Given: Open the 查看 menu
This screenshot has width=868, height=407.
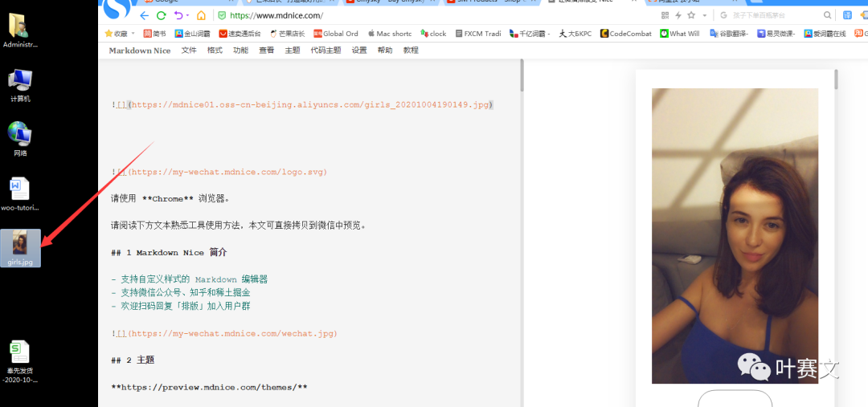Looking at the screenshot, I should (266, 51).
